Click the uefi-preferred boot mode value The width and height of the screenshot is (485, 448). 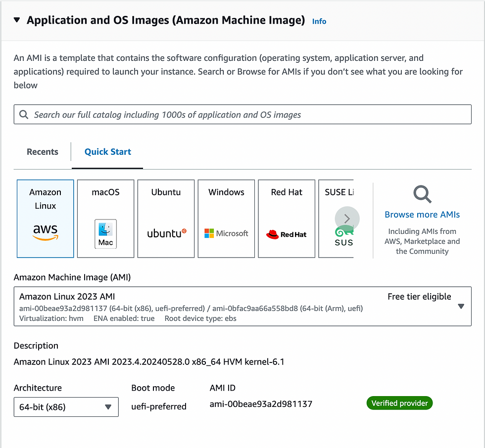[x=159, y=406]
